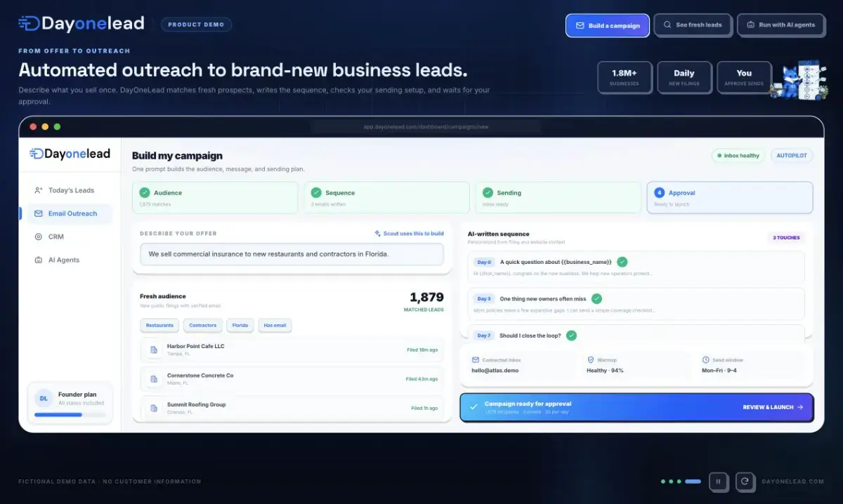
Task: Click the DayOneLead logo in the page header
Action: click(81, 23)
